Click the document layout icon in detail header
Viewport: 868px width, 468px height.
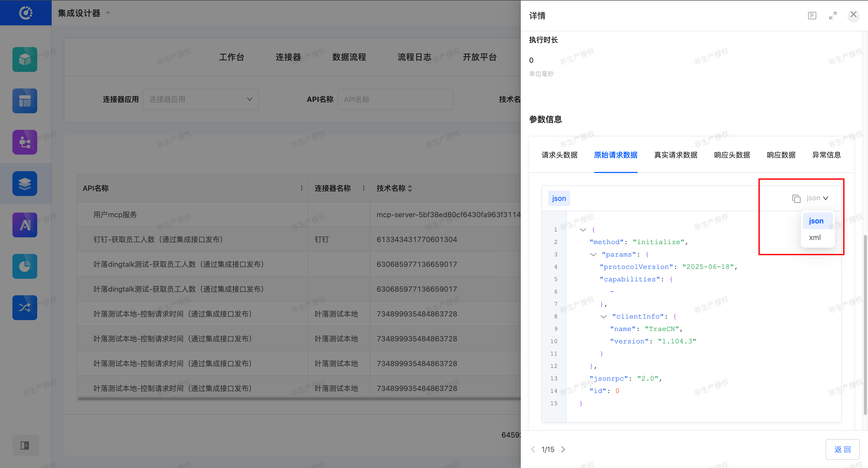click(812, 16)
